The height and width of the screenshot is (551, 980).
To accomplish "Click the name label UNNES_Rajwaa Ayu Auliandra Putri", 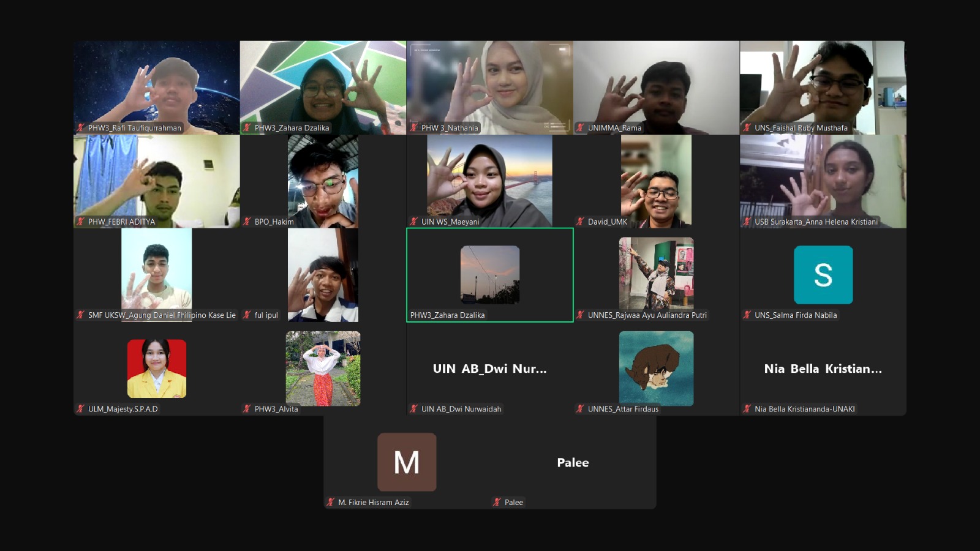I will (x=646, y=315).
